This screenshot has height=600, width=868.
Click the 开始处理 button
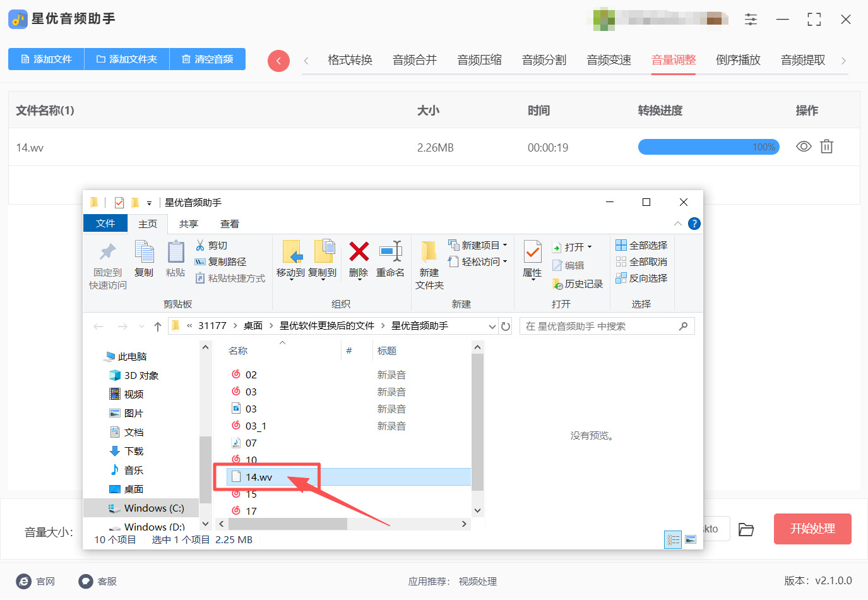point(812,529)
